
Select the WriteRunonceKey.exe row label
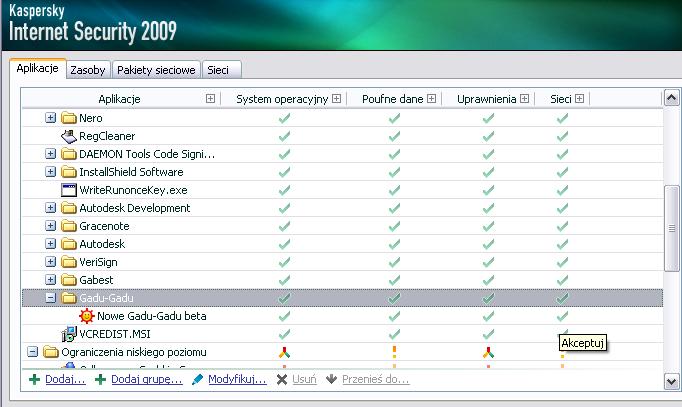coord(133,190)
